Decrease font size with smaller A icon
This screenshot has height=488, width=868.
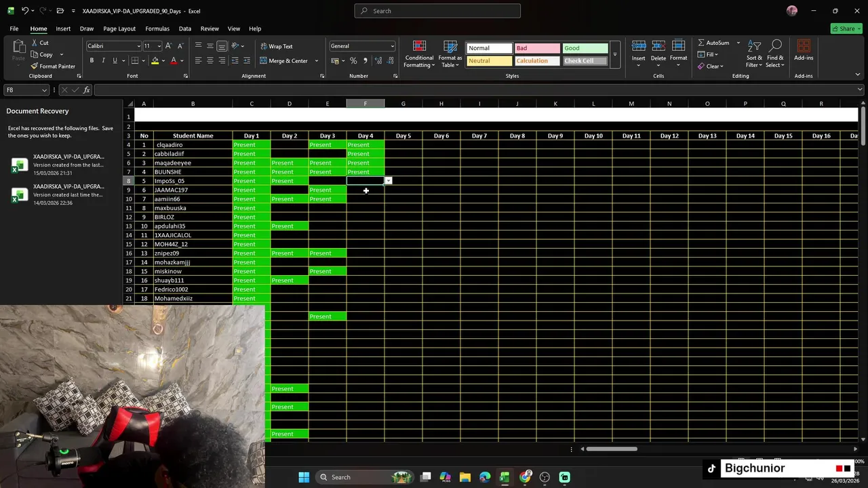180,46
